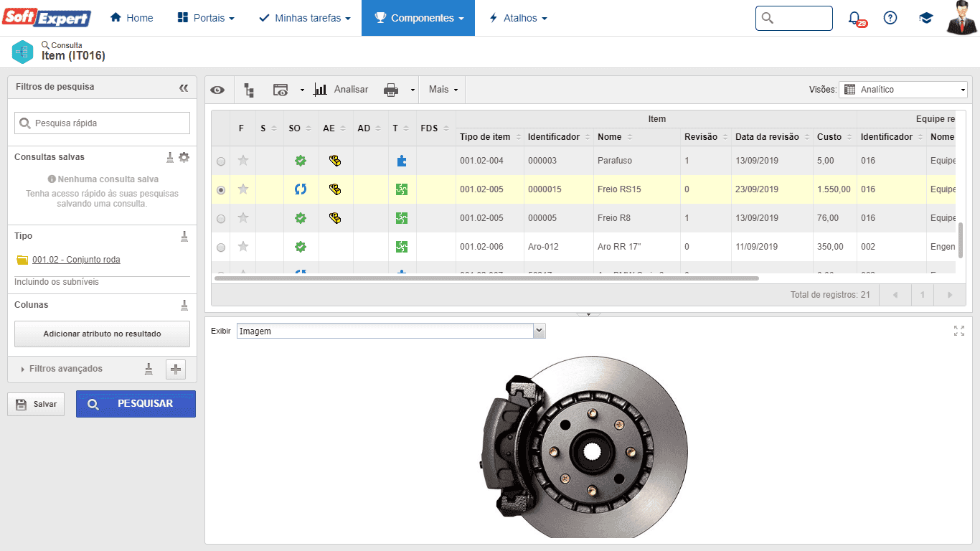Screen dimensions: 980x551
Task: Click the favorite star for Freio RS15
Action: pyautogui.click(x=243, y=189)
